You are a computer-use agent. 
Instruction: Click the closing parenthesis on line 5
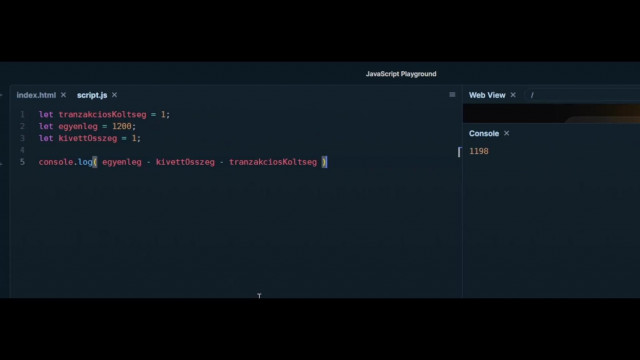[324, 162]
